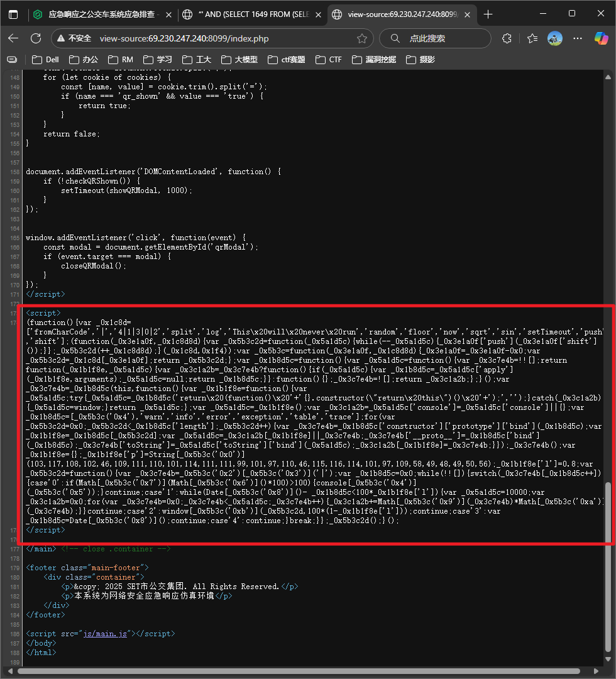The height and width of the screenshot is (679, 616).
Task: Click the footer class="main-footer" tag
Action: click(x=87, y=568)
